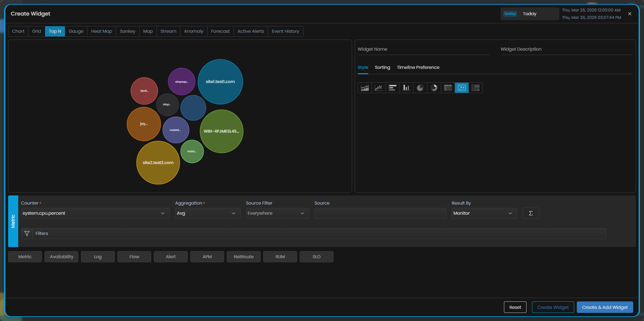This screenshot has height=321, width=644.
Task: Select the treemap chart style icon
Action: 475,88
